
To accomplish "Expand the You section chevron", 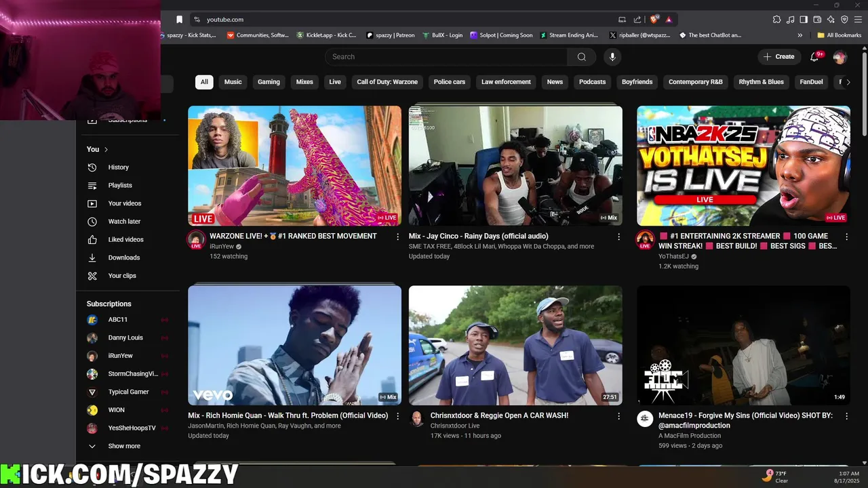I will [x=106, y=149].
